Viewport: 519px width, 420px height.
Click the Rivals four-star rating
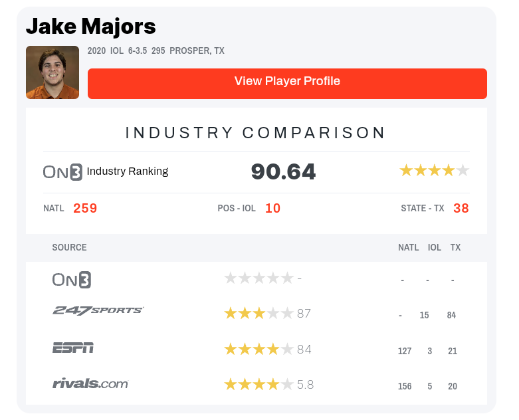[259, 384]
